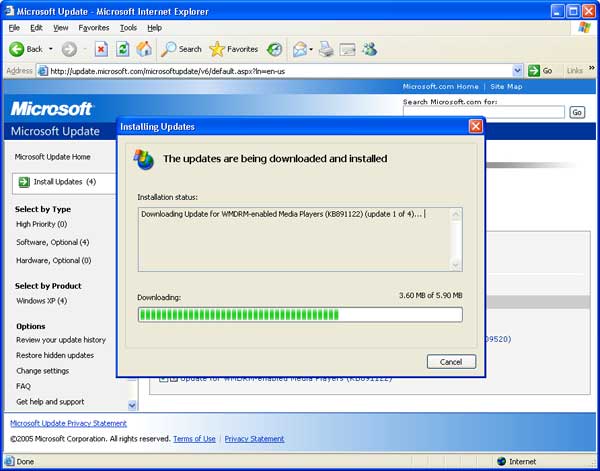Screen dimensions: 600x471
Task: Open the History clock icon in the toolbar
Action: (x=274, y=49)
